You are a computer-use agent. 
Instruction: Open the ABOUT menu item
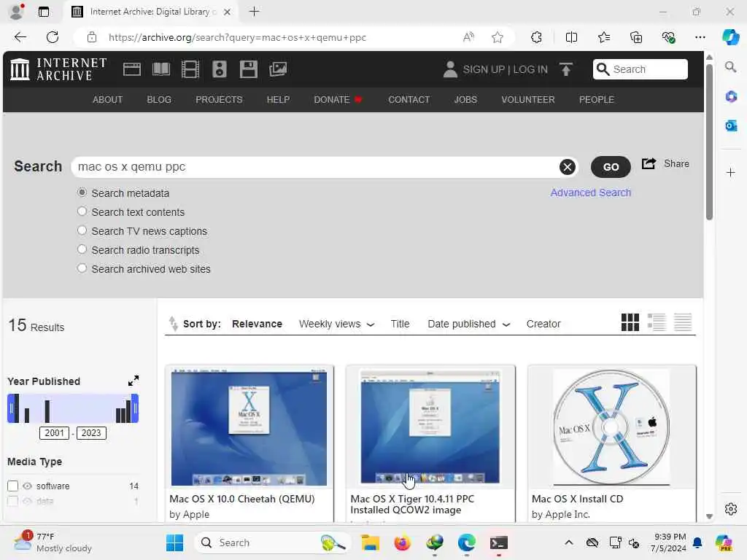coord(107,99)
